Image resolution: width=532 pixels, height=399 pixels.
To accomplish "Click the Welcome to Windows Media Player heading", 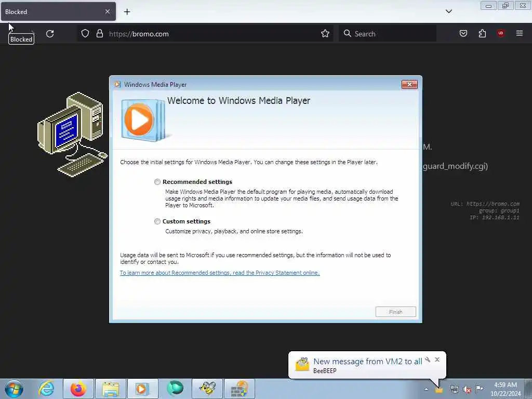I will [238, 101].
